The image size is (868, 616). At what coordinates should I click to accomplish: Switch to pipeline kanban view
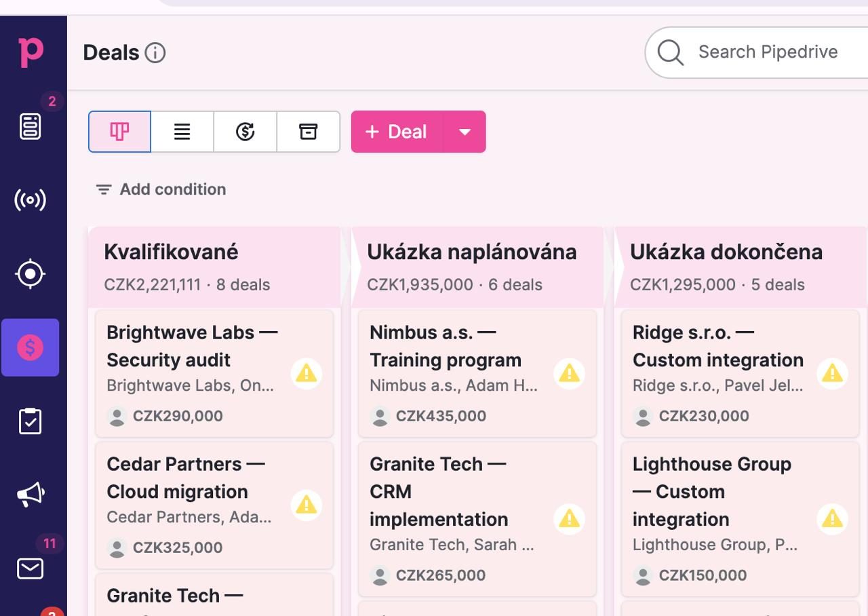tap(119, 132)
